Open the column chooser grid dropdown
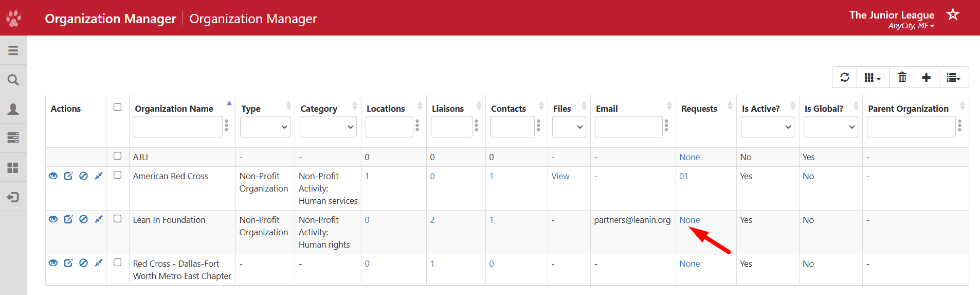Screen dimensions: 980x295 (x=873, y=77)
